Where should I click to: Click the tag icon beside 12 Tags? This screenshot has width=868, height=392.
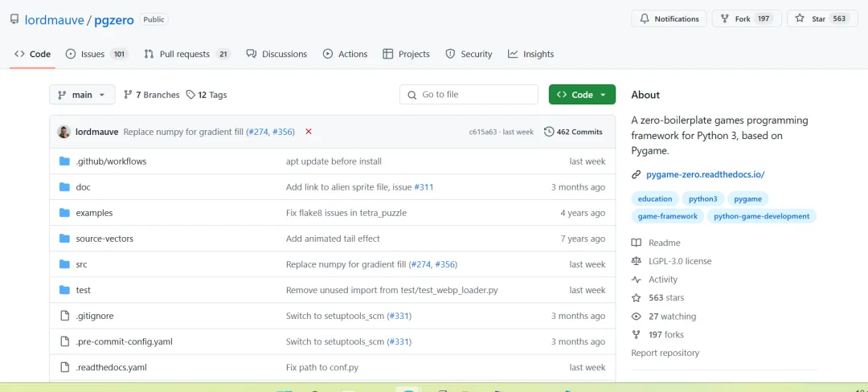(190, 95)
